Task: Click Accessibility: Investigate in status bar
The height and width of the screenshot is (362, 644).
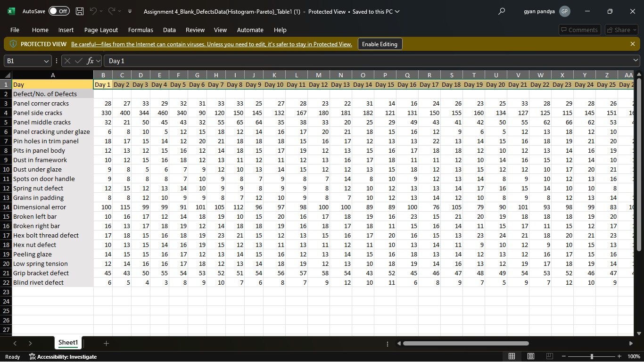Action: tap(63, 357)
